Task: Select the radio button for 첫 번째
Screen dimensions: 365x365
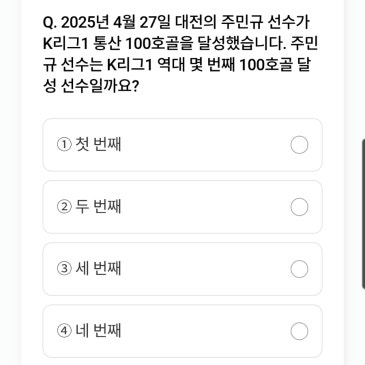Action: (299, 145)
